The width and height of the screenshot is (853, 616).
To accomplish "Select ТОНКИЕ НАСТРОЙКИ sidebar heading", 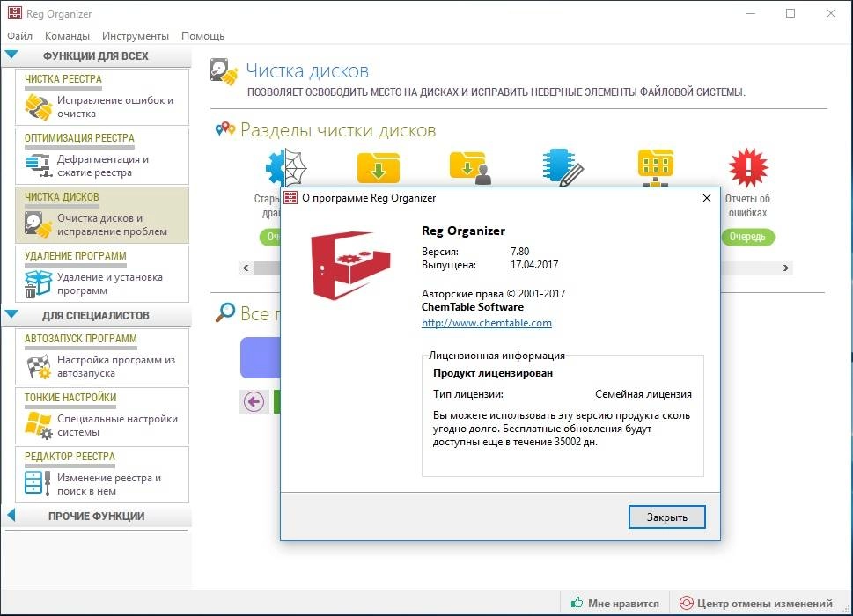I will pyautogui.click(x=70, y=398).
